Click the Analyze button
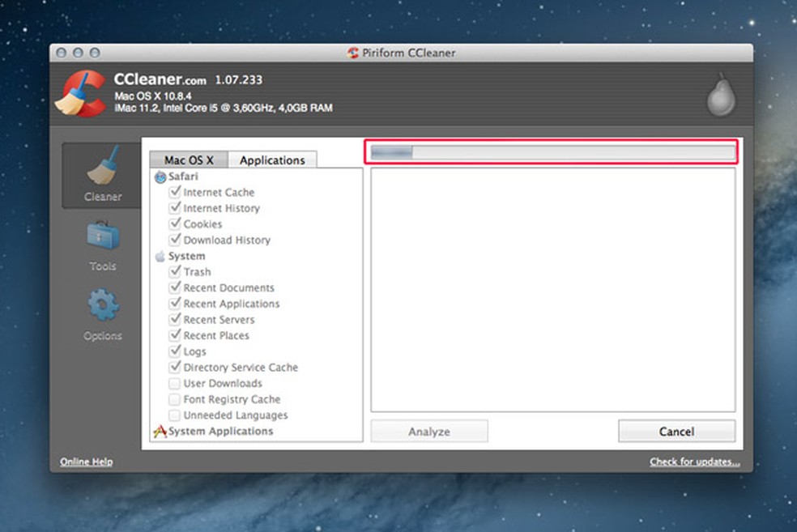This screenshot has width=797, height=532. point(429,432)
